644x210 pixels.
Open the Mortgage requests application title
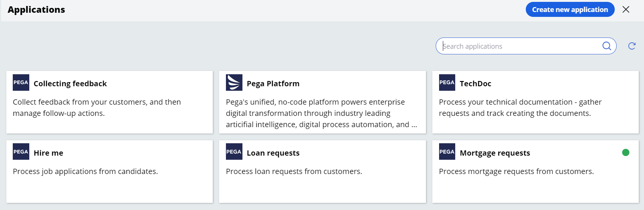click(495, 153)
